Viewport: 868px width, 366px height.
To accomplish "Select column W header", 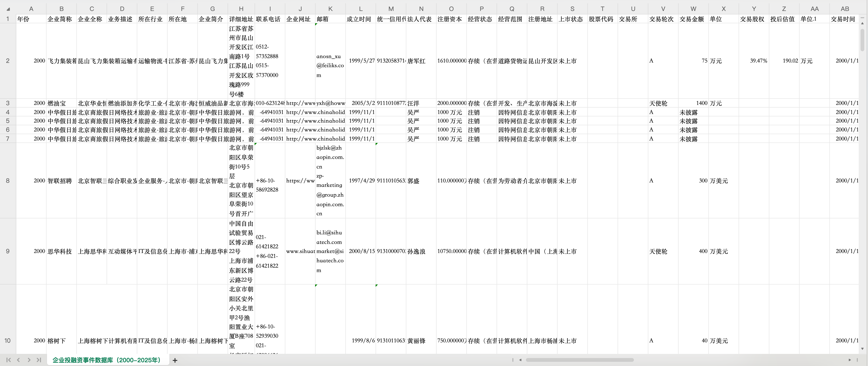I will (x=693, y=9).
